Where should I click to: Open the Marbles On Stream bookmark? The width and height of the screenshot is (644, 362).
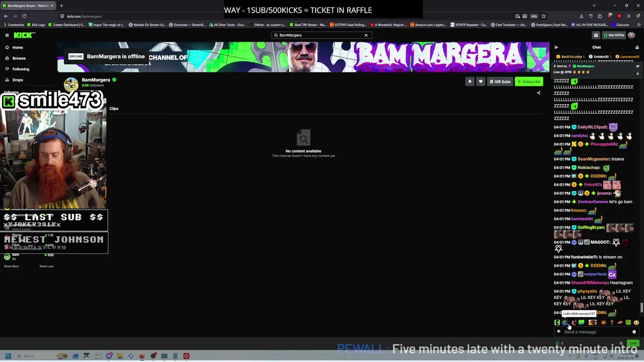tap(147, 25)
